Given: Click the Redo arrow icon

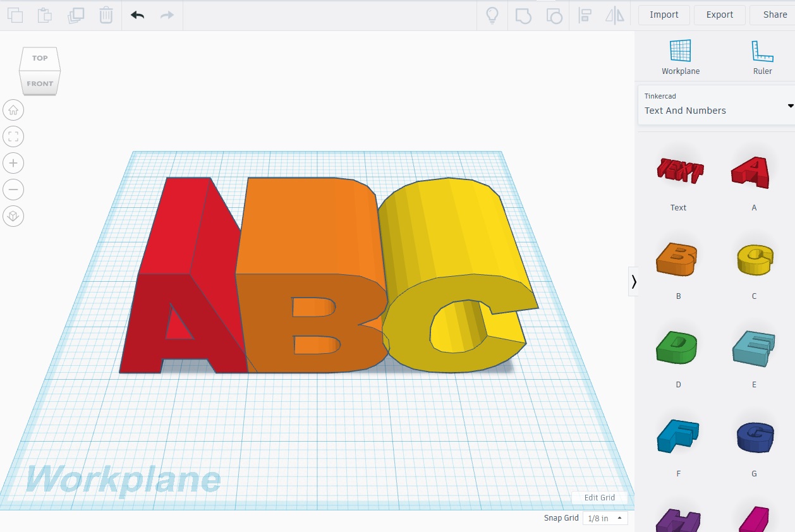Looking at the screenshot, I should 167,15.
